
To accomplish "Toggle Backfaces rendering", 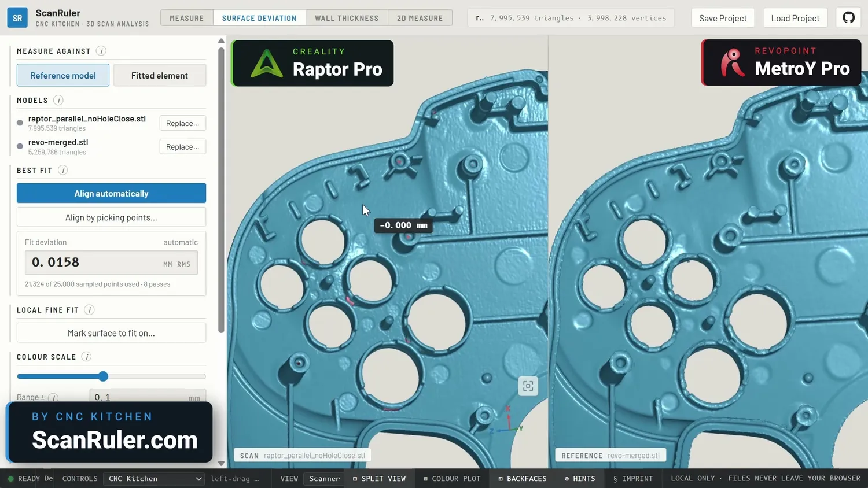I will [523, 479].
